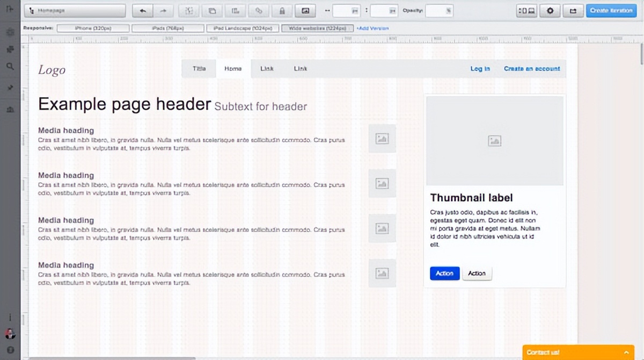The width and height of the screenshot is (644, 360).
Task: Select the Title tab in the mockup nav
Action: [x=199, y=69]
